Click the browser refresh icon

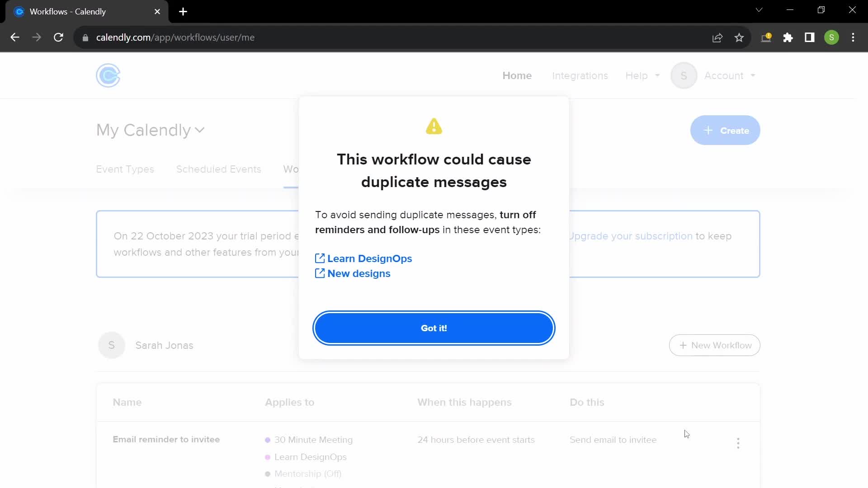(58, 37)
